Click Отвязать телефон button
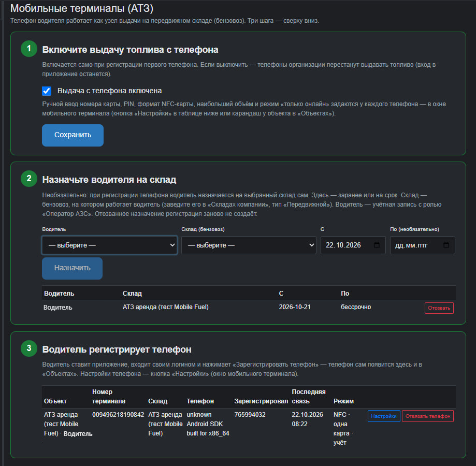 [428, 416]
